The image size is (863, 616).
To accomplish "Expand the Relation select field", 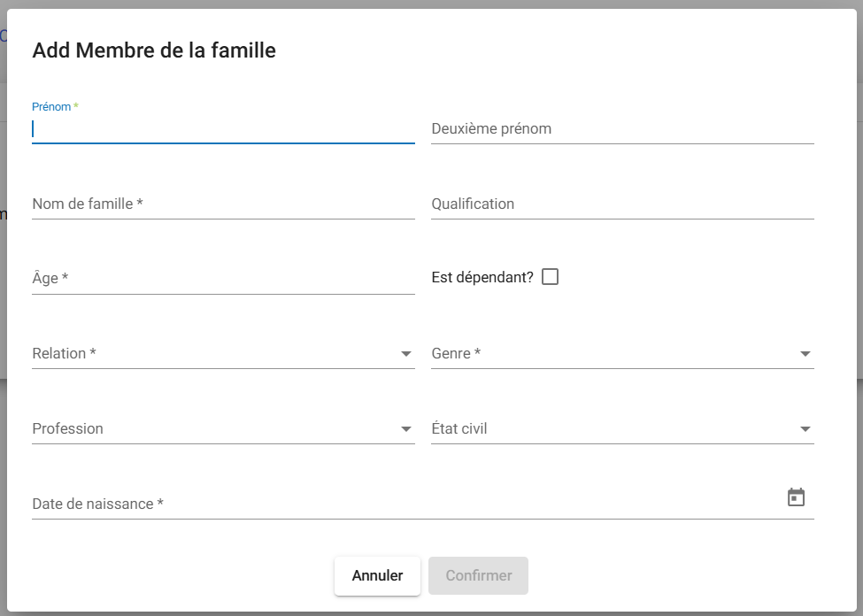I will pos(212,354).
